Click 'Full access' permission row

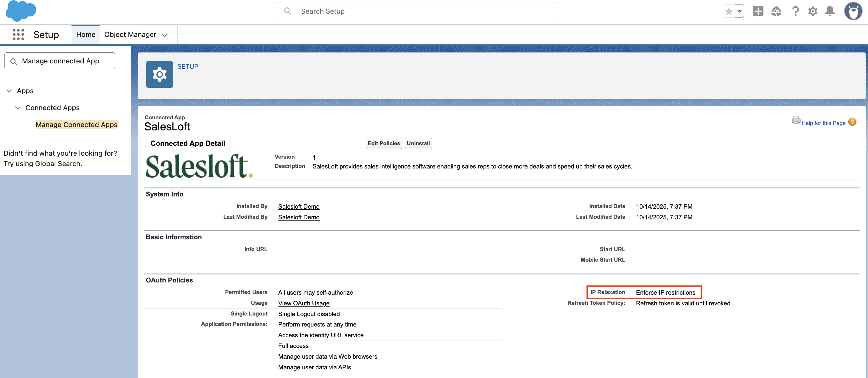[x=293, y=346]
